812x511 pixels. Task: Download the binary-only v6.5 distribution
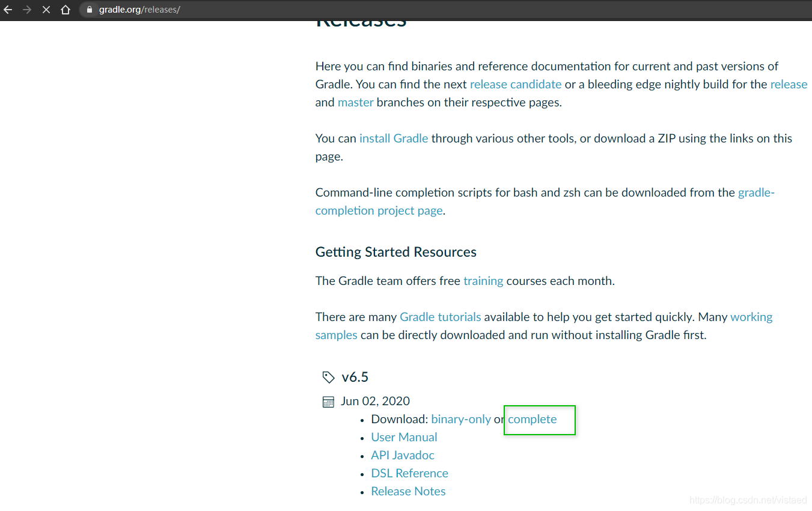point(461,419)
